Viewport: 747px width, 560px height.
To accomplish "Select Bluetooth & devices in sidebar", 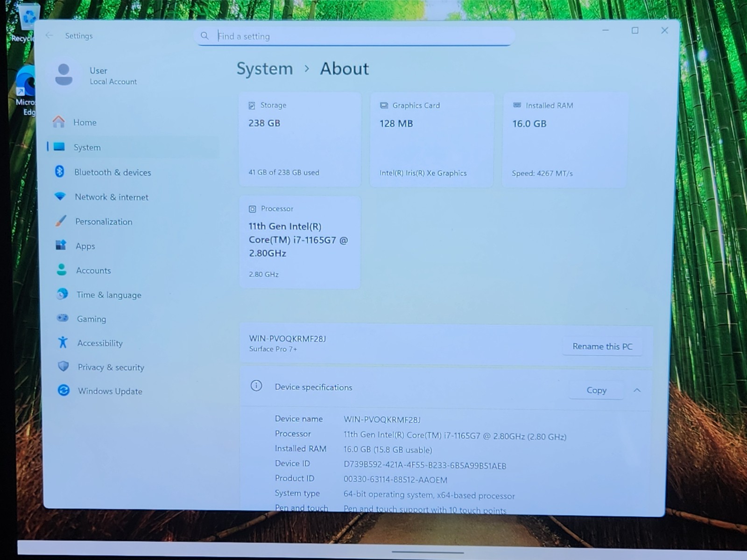I will pos(133,172).
